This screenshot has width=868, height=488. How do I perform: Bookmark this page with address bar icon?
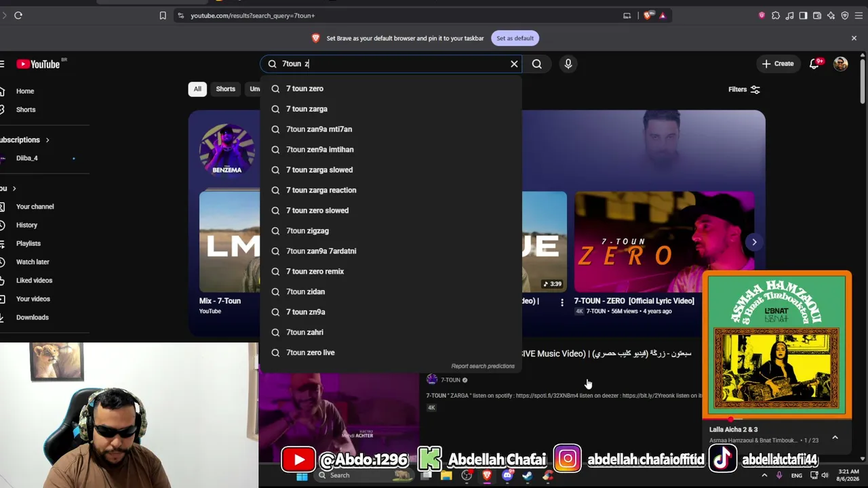click(163, 16)
